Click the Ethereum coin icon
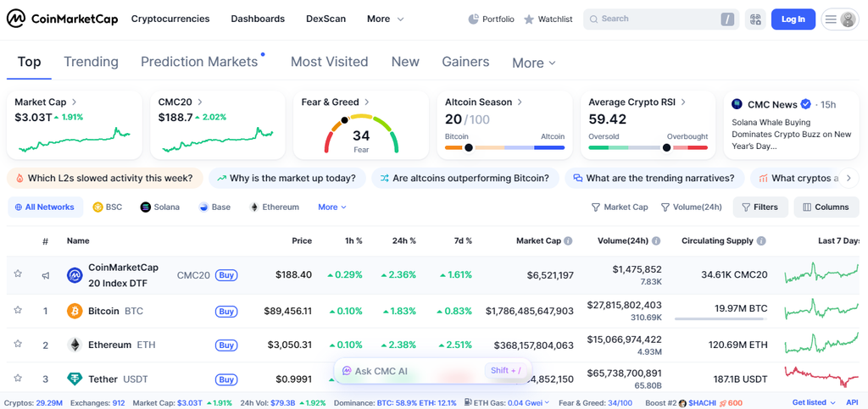 click(75, 345)
